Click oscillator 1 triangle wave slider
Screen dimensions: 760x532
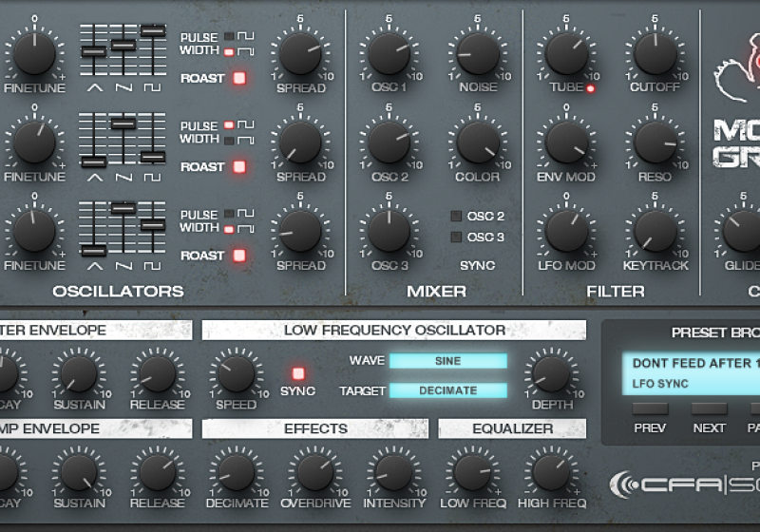coord(93,51)
